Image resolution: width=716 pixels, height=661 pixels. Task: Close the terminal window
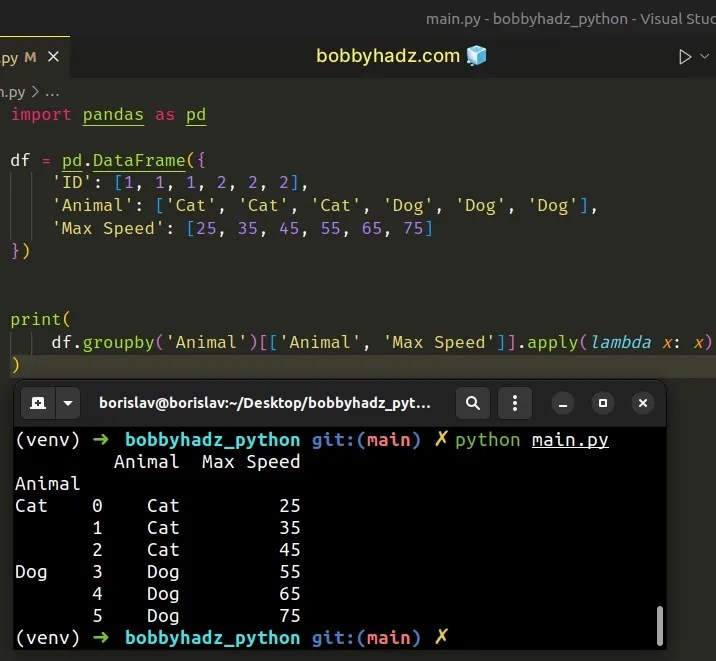[x=643, y=403]
